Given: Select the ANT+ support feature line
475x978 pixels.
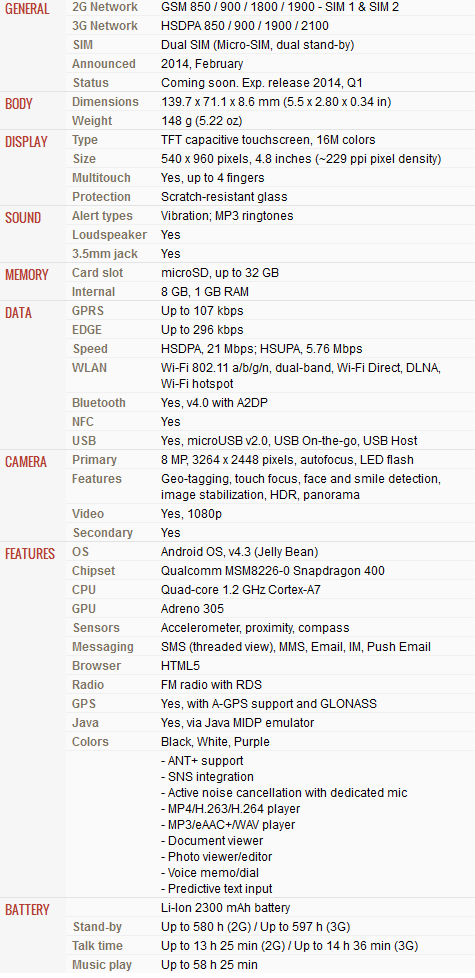Looking at the screenshot, I should (x=202, y=761).
